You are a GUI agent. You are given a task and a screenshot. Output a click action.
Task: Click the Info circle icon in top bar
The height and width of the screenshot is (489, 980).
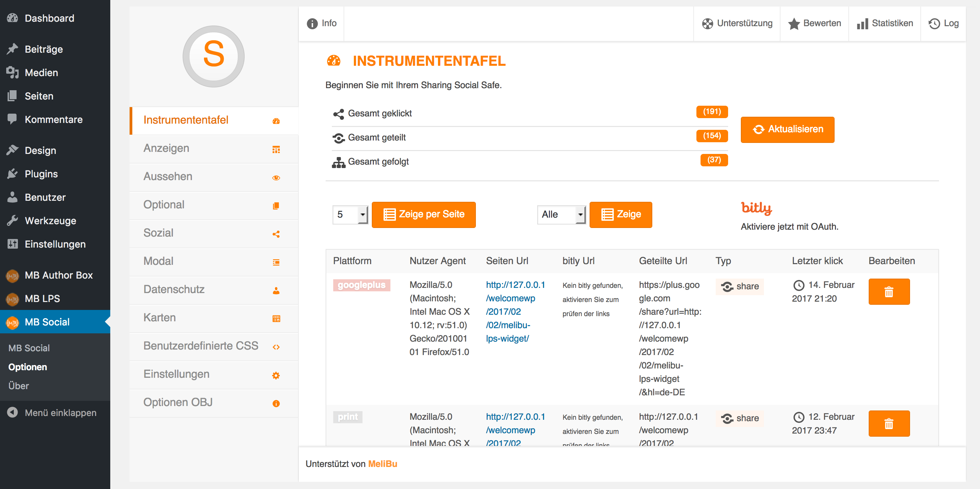tap(312, 23)
